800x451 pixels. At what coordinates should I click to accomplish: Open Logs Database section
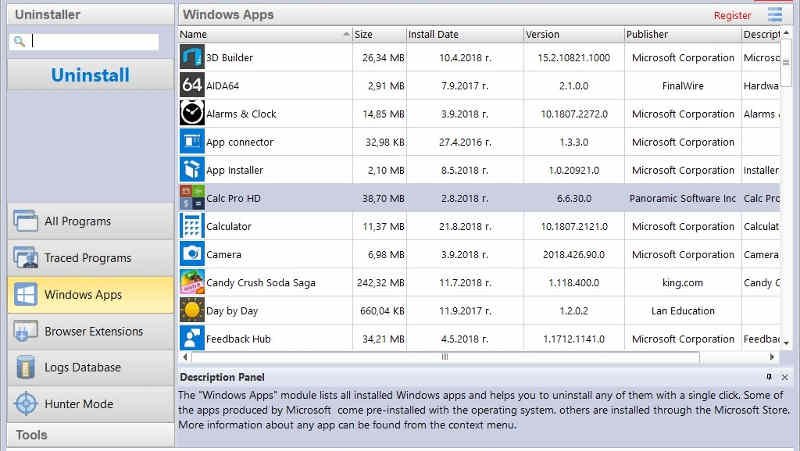tap(91, 367)
